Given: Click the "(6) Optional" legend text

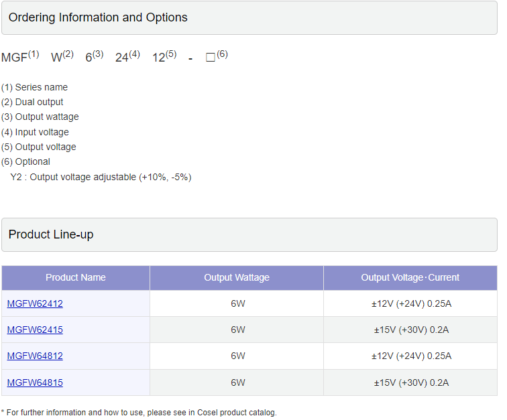Looking at the screenshot, I should [25, 161].
